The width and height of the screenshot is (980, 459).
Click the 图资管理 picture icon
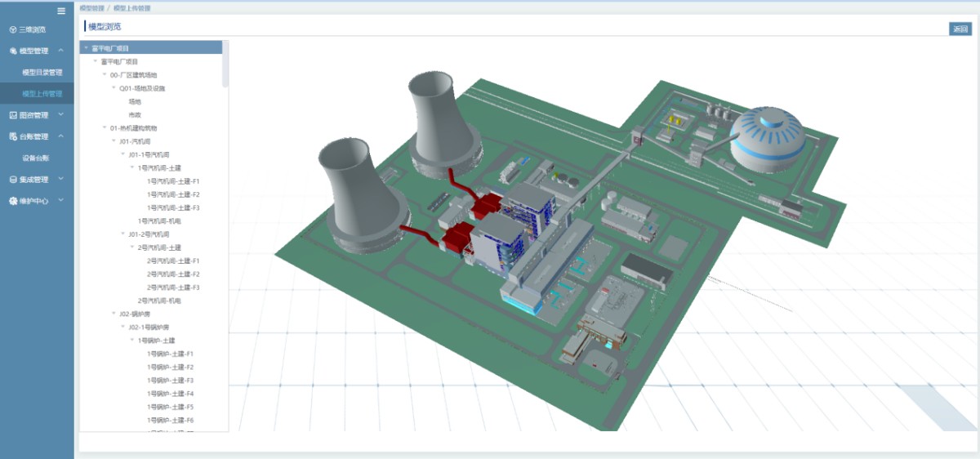point(12,115)
